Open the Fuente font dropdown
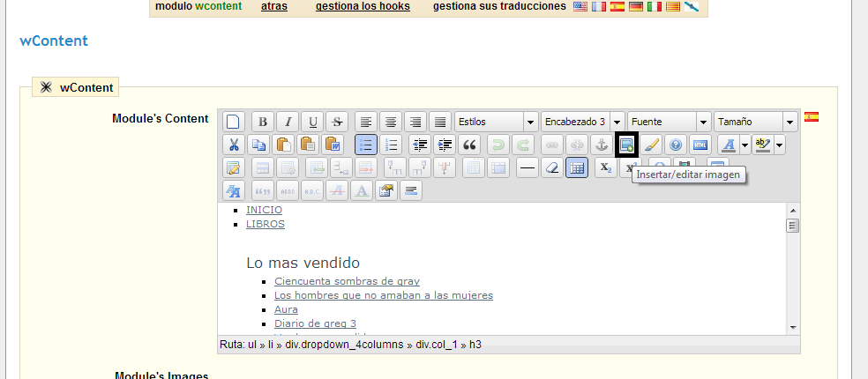The height and width of the screenshot is (379, 868). point(670,122)
